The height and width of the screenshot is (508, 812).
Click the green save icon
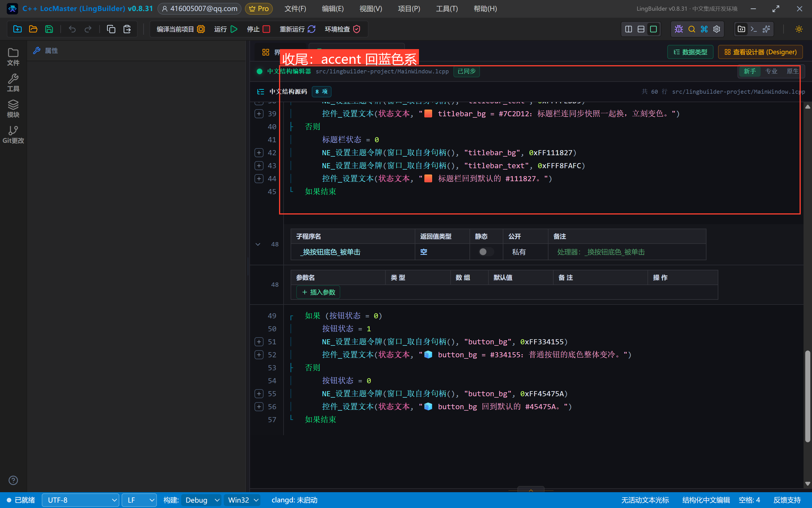click(49, 29)
